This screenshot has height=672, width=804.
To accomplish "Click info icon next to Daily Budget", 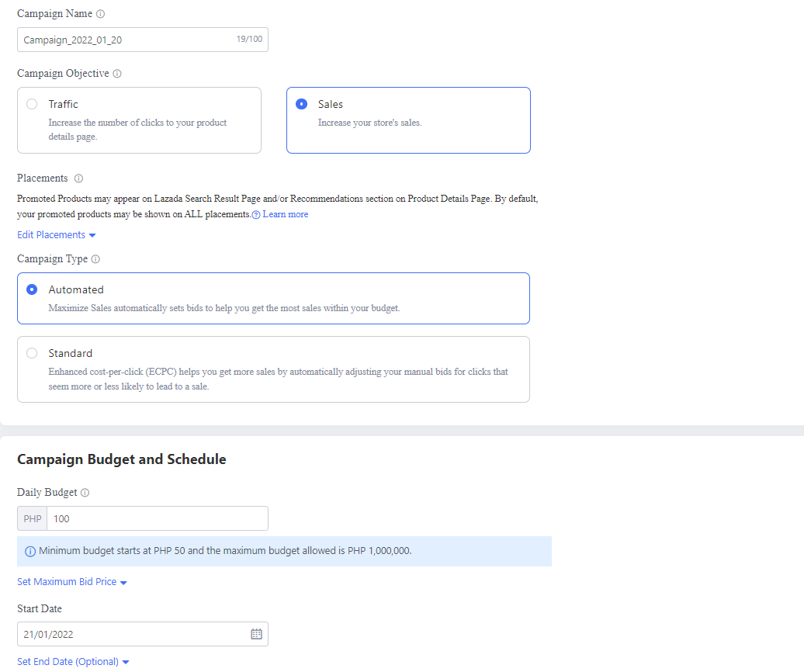I will 85,493.
